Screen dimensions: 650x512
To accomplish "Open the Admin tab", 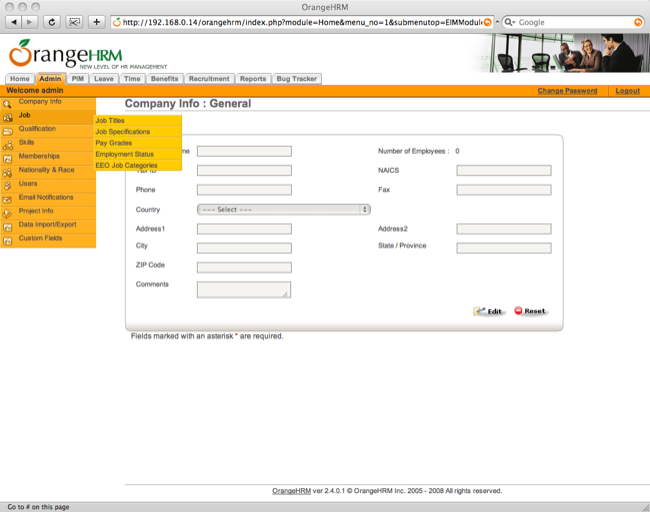I will click(x=50, y=79).
